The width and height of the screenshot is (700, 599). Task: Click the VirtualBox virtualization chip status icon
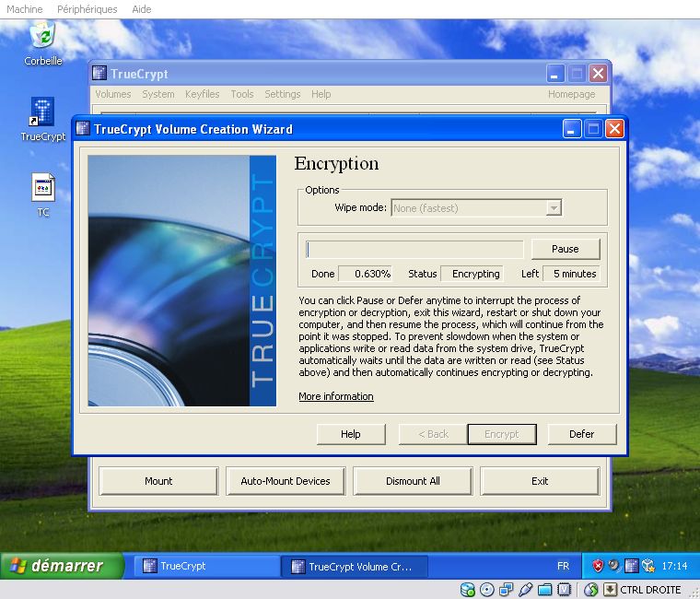[x=564, y=590]
